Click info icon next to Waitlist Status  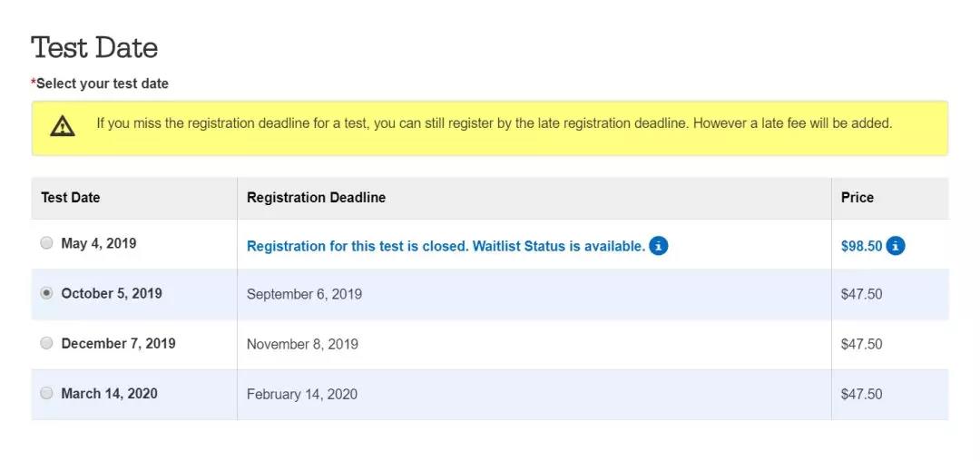tap(659, 245)
